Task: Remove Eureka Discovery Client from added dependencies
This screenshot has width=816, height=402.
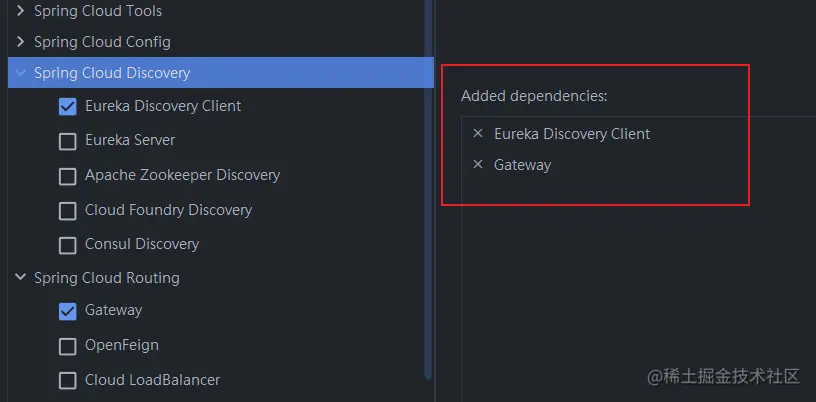Action: tap(478, 134)
